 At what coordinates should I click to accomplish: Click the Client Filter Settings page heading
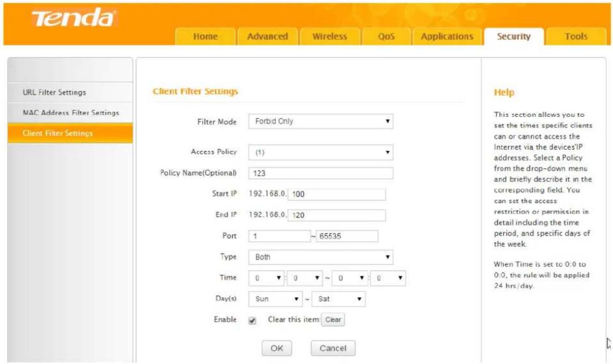[196, 91]
